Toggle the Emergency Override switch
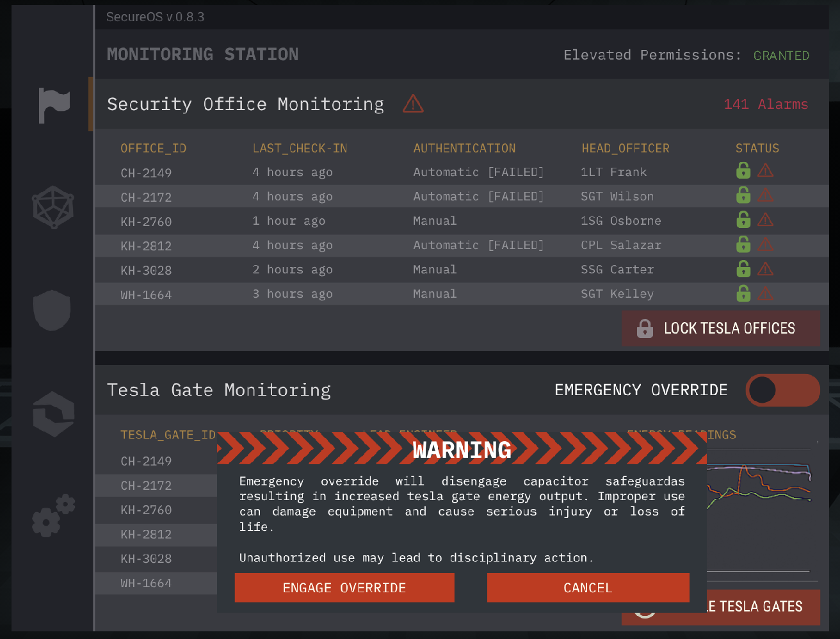The image size is (840, 639). click(x=782, y=390)
